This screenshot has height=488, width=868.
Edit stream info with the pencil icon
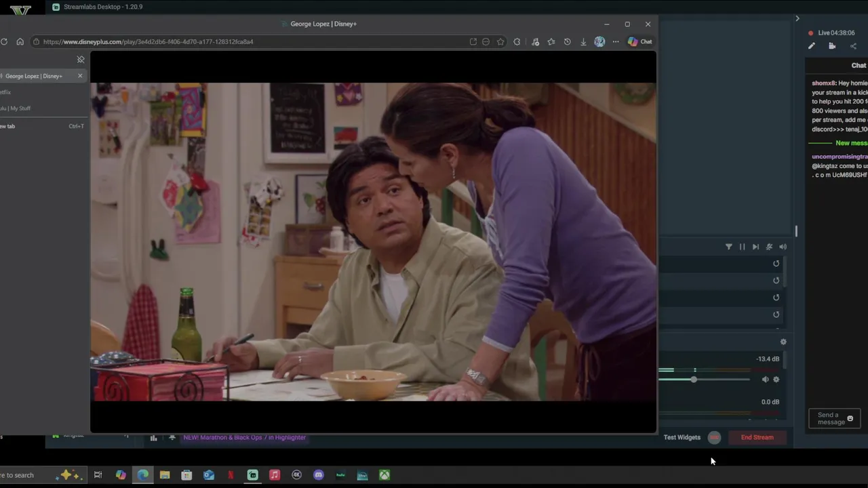click(x=812, y=46)
